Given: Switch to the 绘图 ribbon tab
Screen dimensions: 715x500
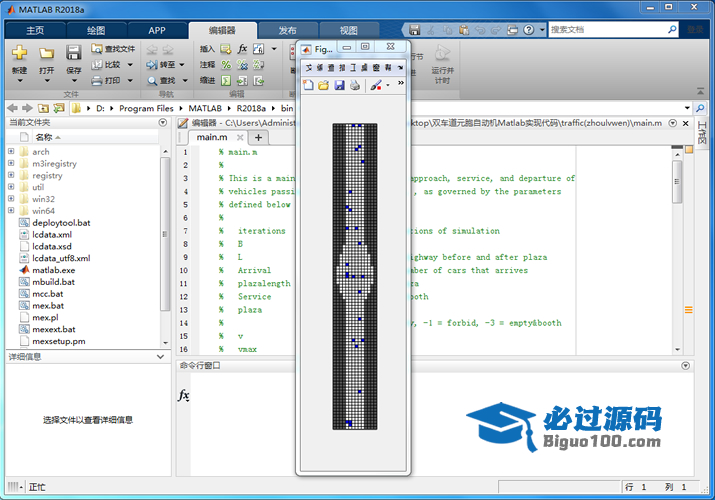Looking at the screenshot, I should click(96, 31).
